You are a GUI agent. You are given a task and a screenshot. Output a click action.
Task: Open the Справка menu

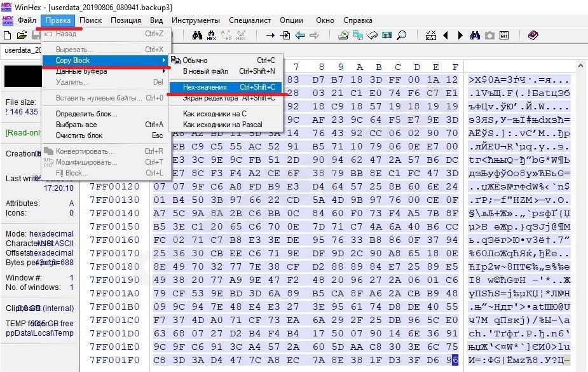358,20
